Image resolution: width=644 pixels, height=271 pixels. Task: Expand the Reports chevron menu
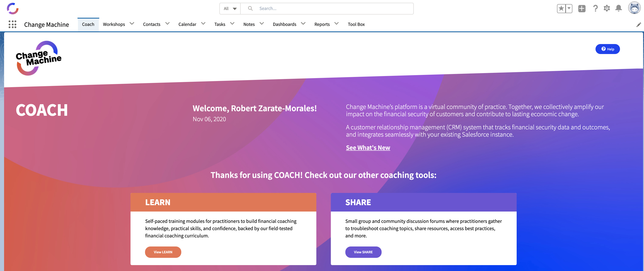pyautogui.click(x=337, y=24)
